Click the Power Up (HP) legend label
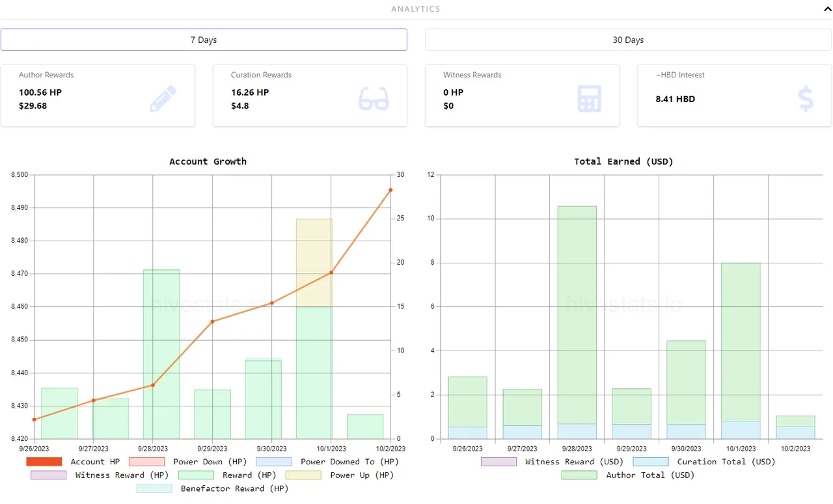Viewport: 833px width, 504px height. [362, 475]
